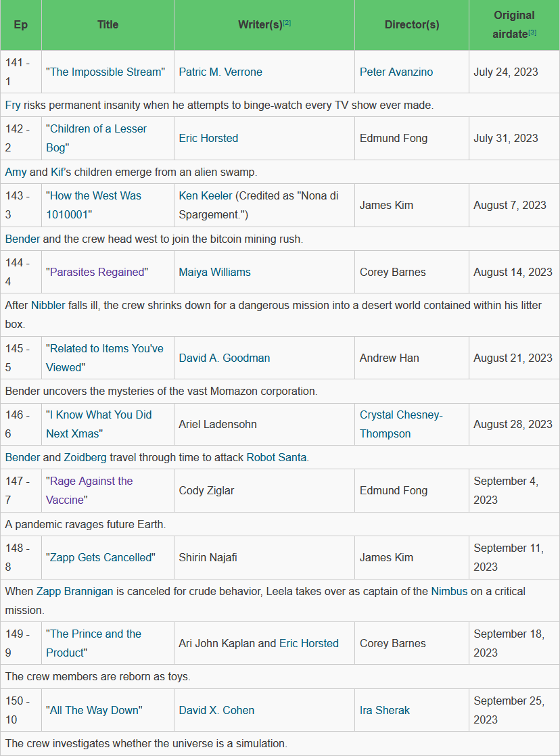Select the "September 4, 2023" airdate
Viewport: 560px width, 756px height.
pos(506,490)
